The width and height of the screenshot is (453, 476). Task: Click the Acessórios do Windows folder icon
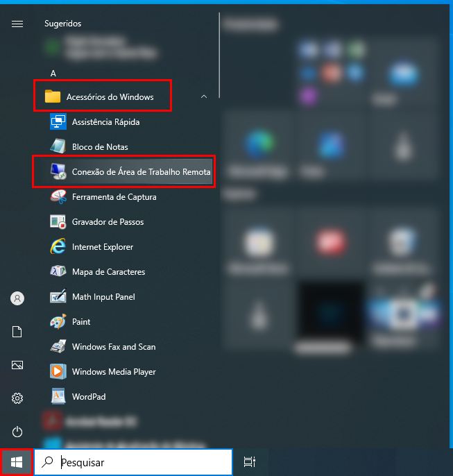53,96
